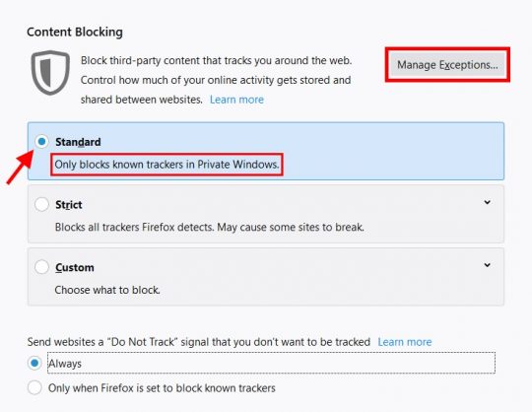Select the Standard content blocking radio button
Image resolution: width=532 pixels, height=412 pixels.
tap(41, 142)
